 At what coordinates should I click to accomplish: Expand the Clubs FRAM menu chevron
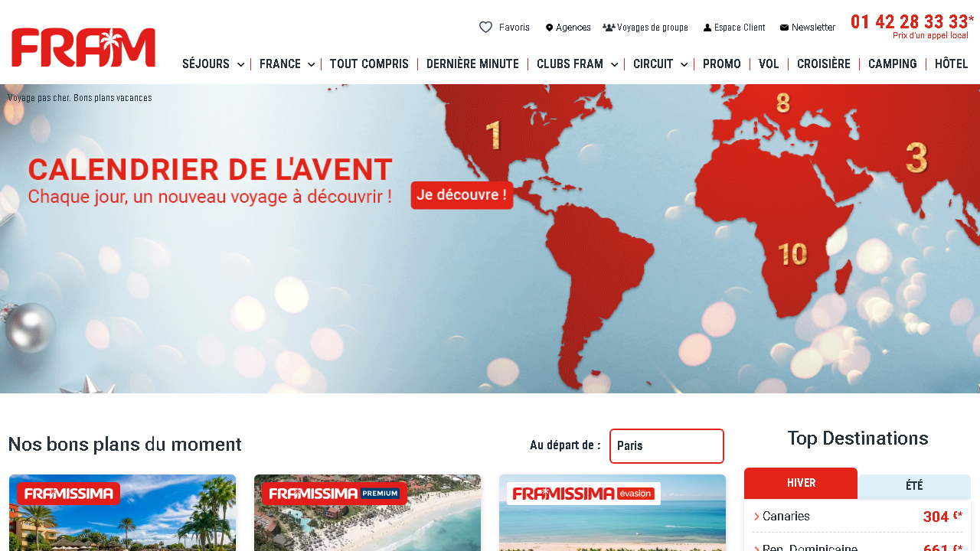[x=614, y=64]
